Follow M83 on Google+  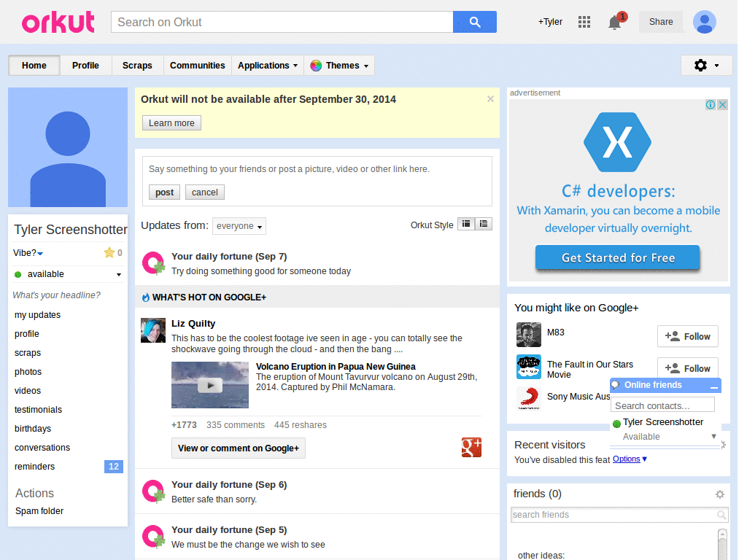(x=687, y=337)
